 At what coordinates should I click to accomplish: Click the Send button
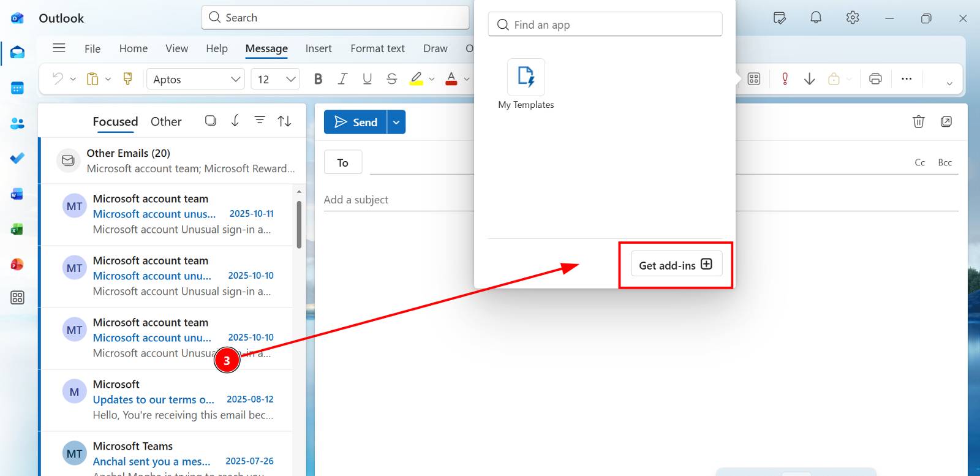point(356,123)
